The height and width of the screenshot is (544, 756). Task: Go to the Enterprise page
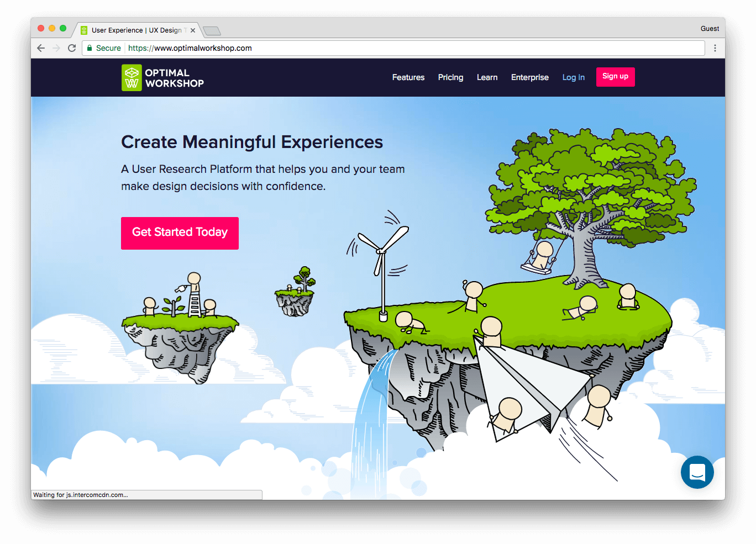point(529,77)
